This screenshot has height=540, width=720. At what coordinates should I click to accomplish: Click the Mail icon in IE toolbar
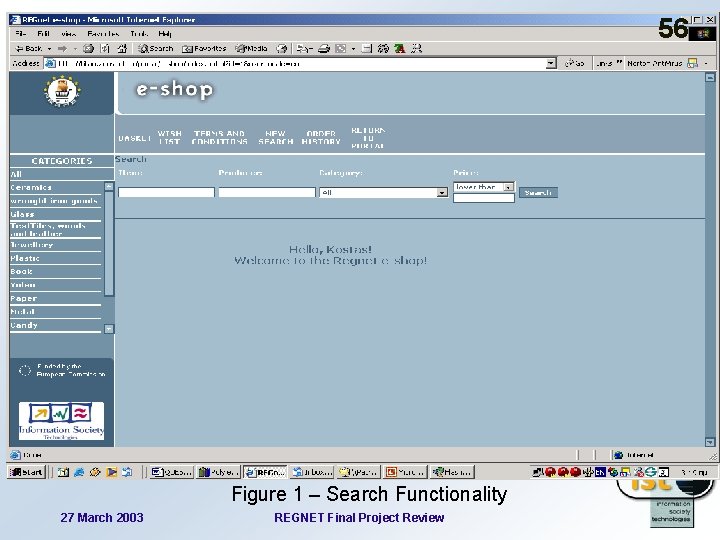tap(304, 48)
